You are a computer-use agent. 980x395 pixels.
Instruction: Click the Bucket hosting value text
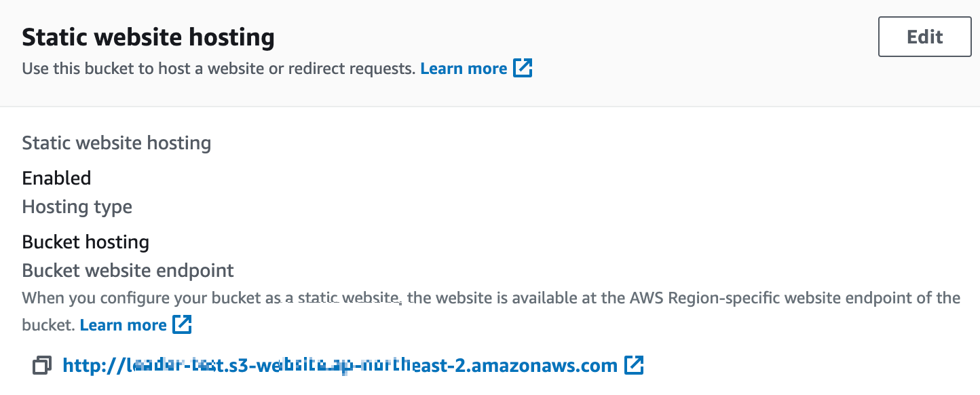(x=86, y=242)
